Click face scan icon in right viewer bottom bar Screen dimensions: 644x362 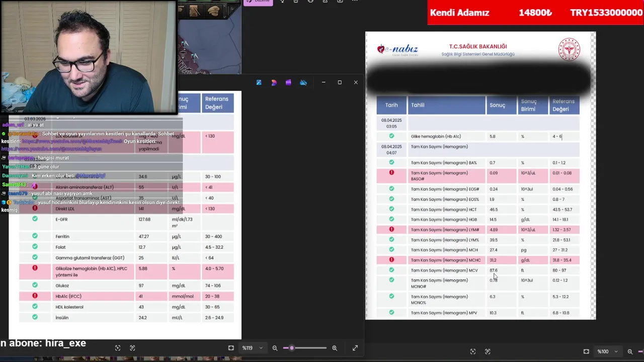click(472, 351)
